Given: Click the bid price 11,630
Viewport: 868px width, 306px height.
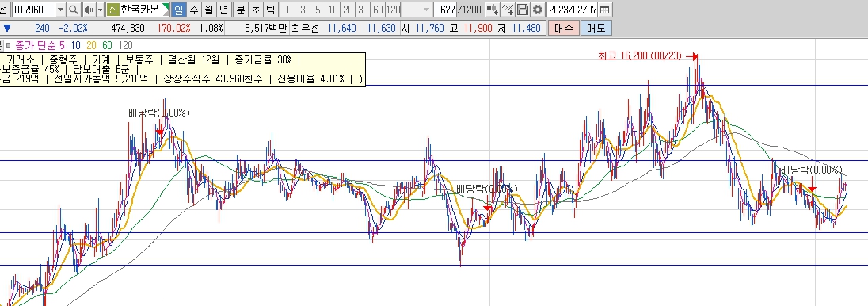Looking at the screenshot, I should [382, 28].
